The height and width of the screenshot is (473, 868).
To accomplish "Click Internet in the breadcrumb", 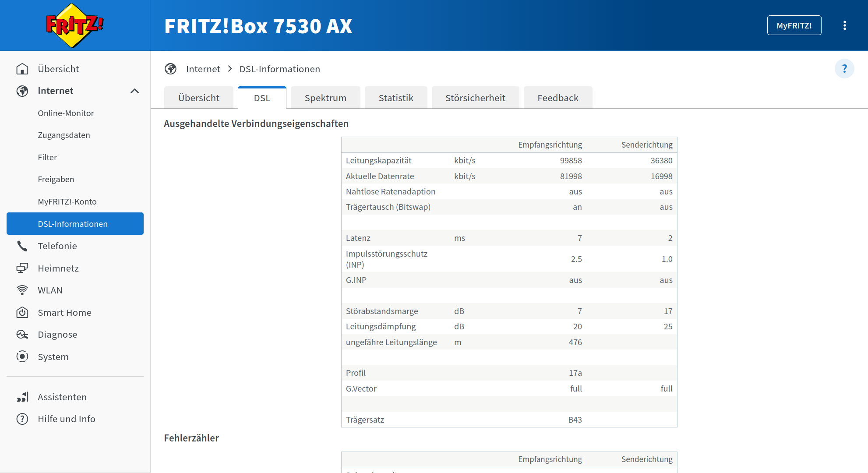I will [203, 69].
